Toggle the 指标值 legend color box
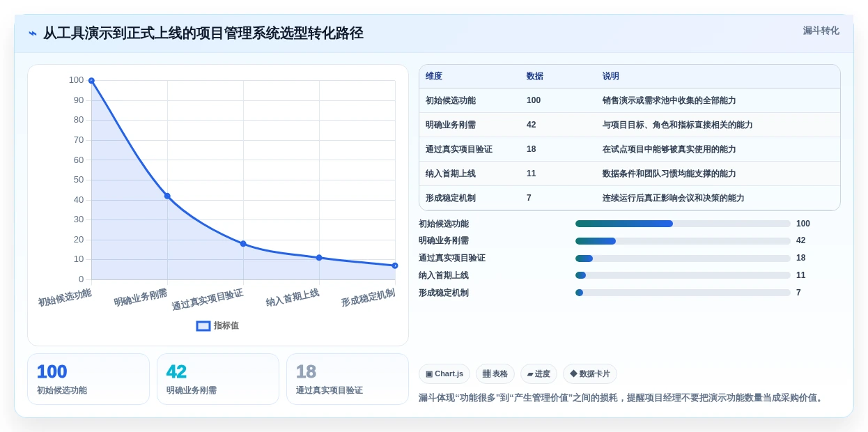Image resolution: width=868 pixels, height=432 pixels. point(203,325)
